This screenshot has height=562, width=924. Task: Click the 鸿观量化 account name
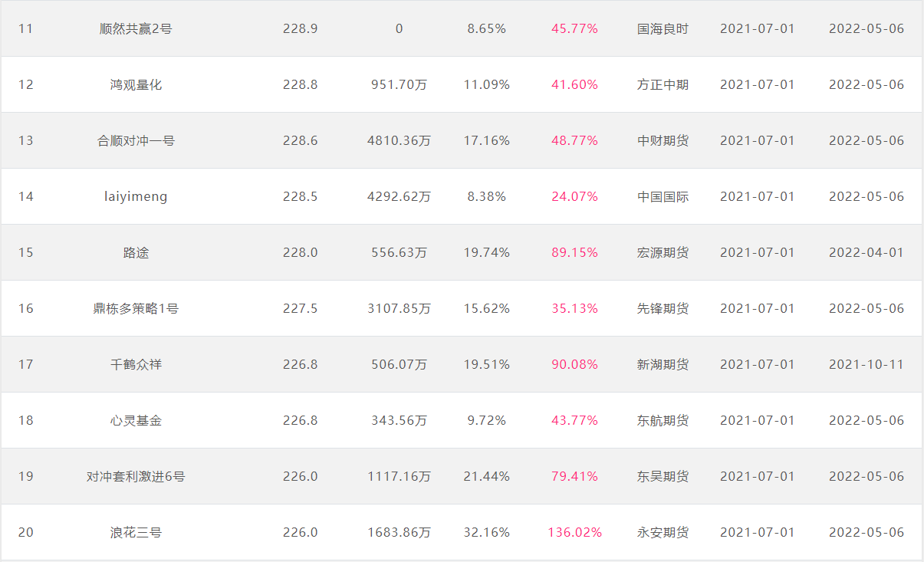136,85
